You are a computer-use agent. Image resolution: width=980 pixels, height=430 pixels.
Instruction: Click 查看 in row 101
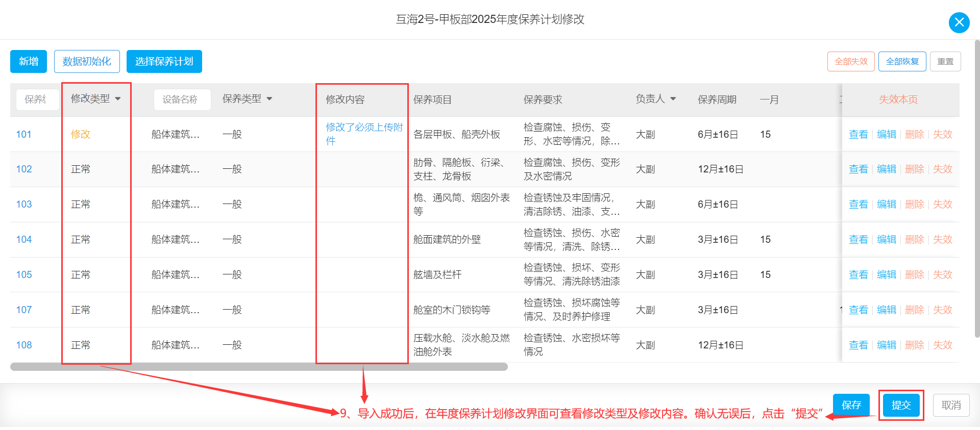click(858, 134)
